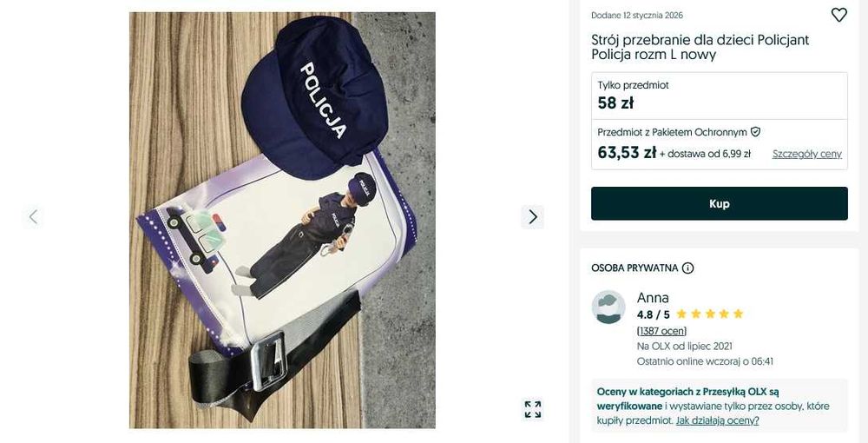The image size is (868, 443).
Task: Add listing to favorites with heart icon
Action: [838, 15]
